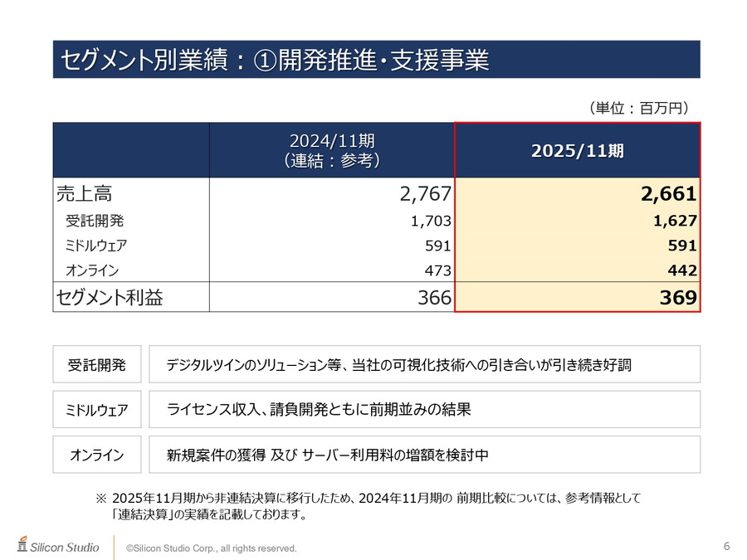Viewport: 747px width, 560px height.
Task: Select the 473 オンライン value
Action: point(437,270)
